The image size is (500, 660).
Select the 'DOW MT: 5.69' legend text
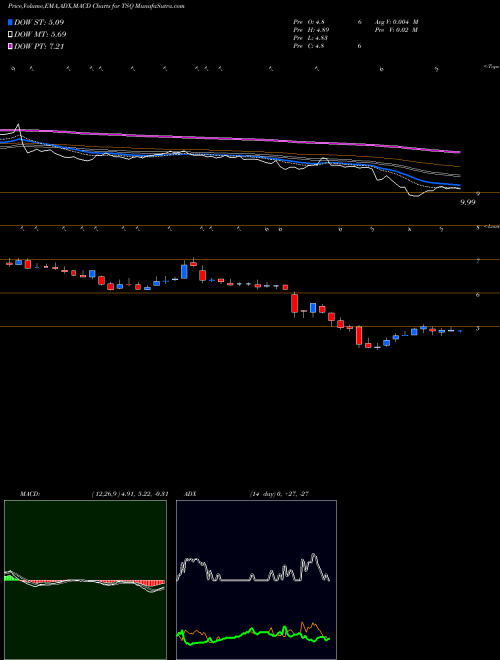[40, 35]
